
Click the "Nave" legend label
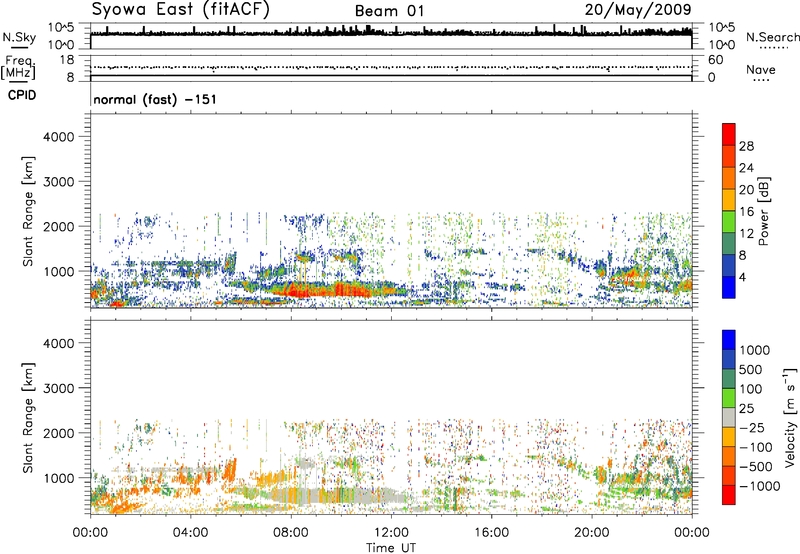[x=760, y=69]
